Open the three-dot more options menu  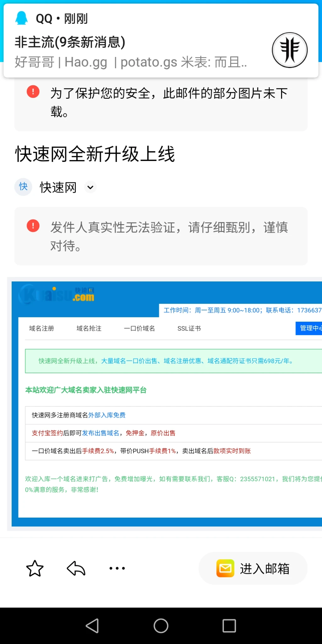pos(117,568)
